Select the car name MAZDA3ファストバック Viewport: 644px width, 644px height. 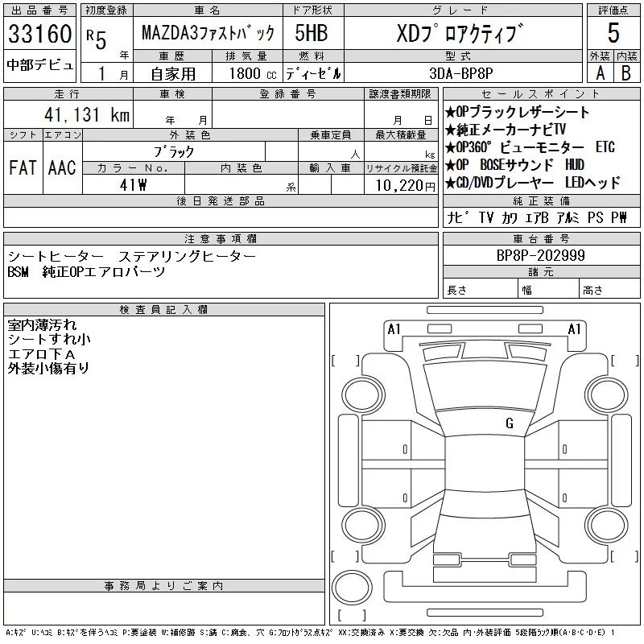208,33
